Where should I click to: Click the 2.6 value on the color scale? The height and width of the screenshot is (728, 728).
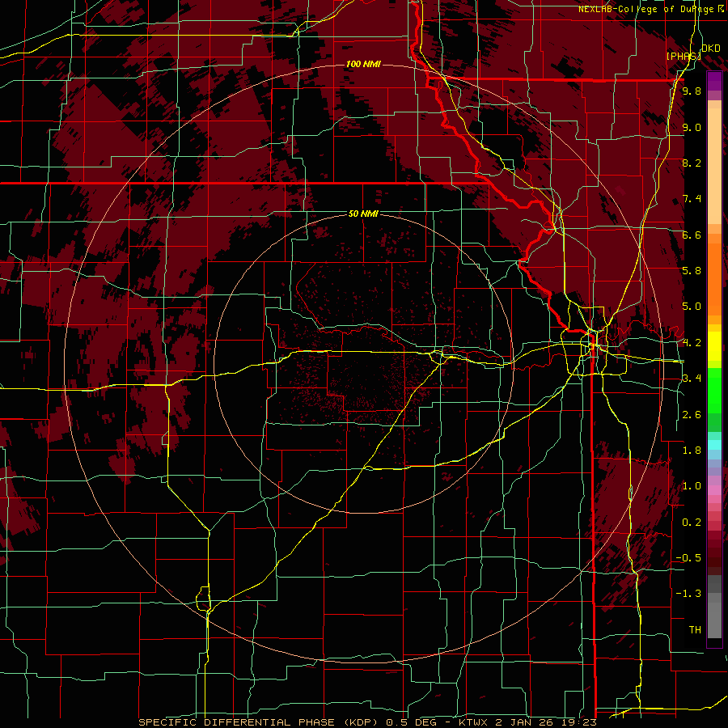point(692,415)
